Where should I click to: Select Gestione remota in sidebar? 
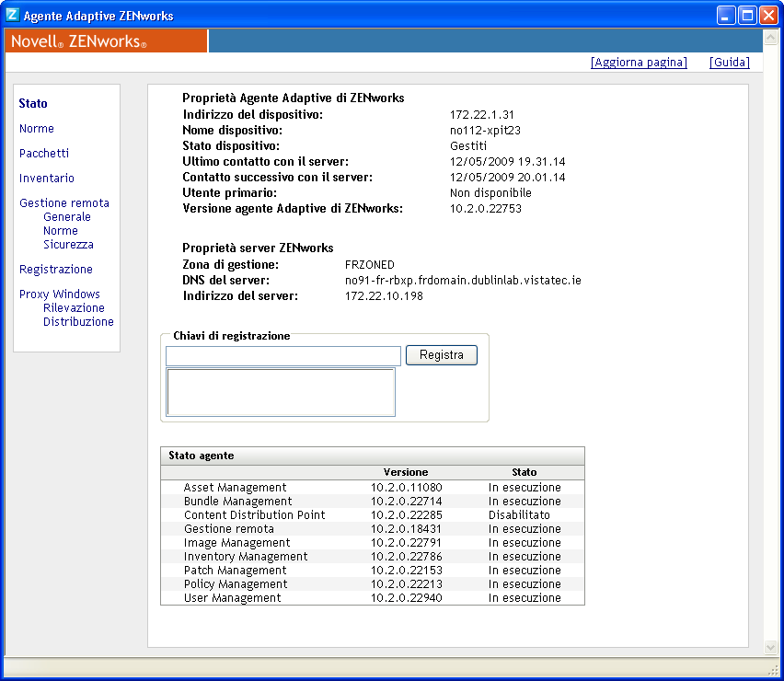(x=64, y=203)
